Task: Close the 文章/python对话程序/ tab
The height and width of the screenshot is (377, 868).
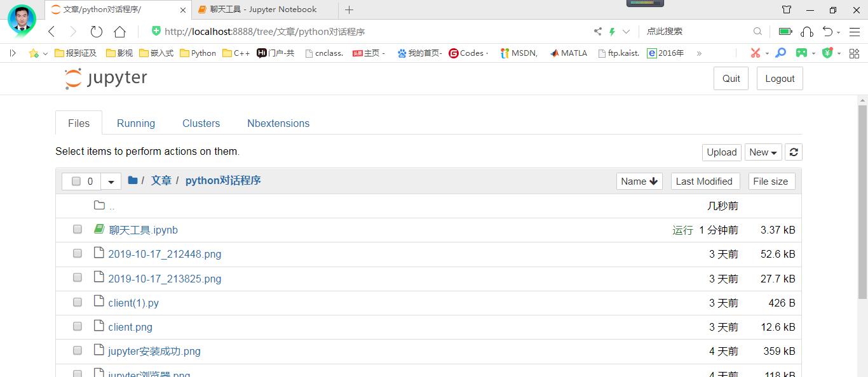Action: [184, 10]
